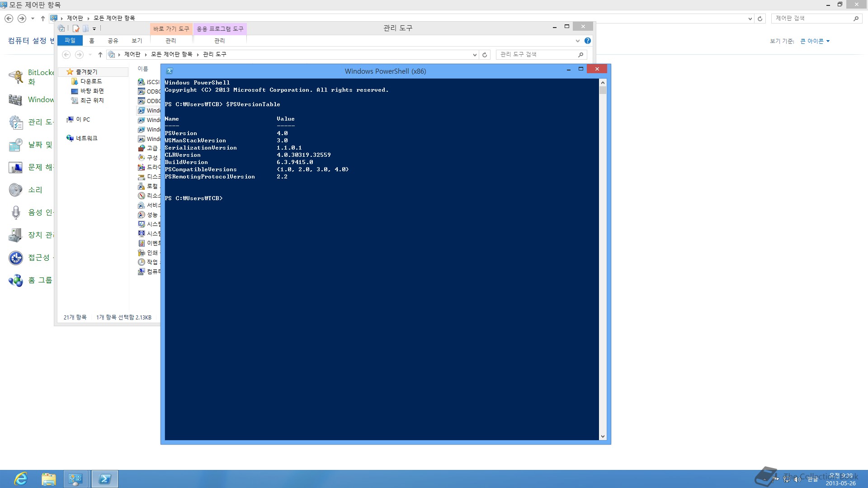
Task: Open File Explorer from the taskbar
Action: click(x=48, y=479)
